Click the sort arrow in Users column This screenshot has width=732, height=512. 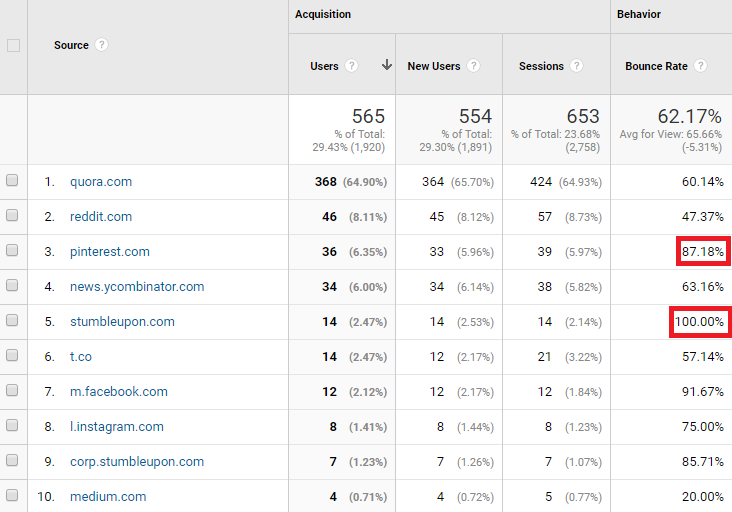pos(387,65)
